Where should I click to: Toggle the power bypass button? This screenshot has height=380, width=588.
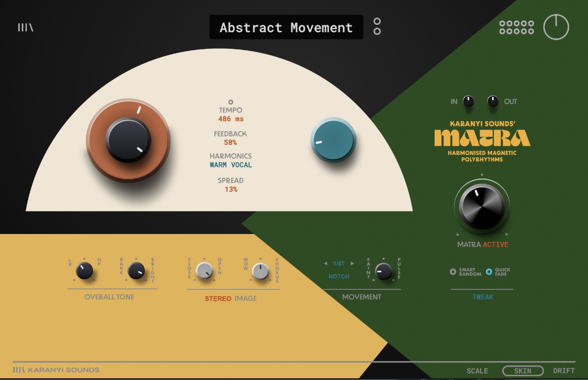(556, 27)
